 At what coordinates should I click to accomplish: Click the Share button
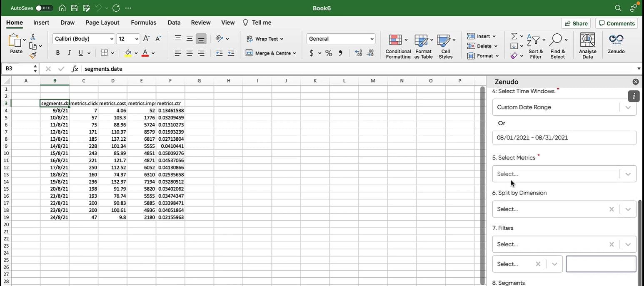(x=576, y=23)
